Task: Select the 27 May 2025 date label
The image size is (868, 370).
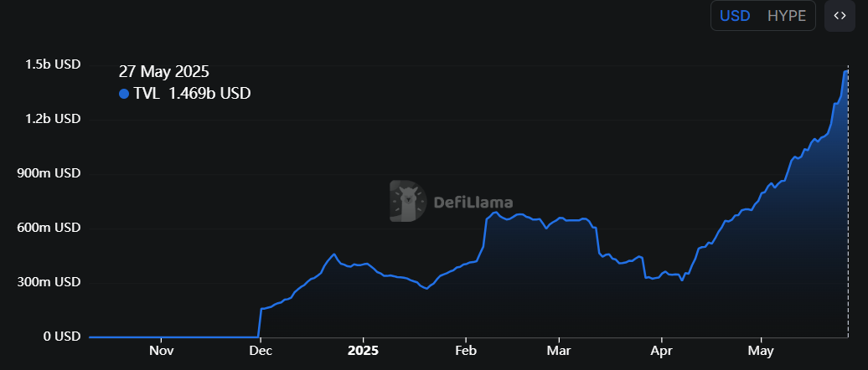Action: point(163,72)
